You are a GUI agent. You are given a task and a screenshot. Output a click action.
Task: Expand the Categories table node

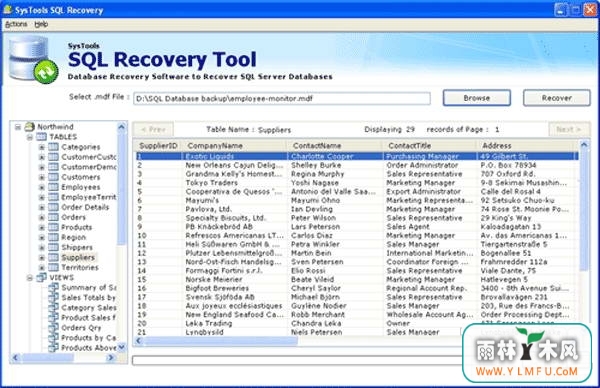coord(42,147)
